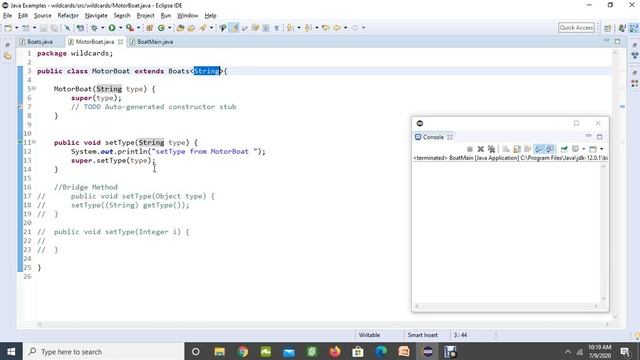Minimize the editor area panel
Screen dimensions: 640x360
(x=607, y=41)
